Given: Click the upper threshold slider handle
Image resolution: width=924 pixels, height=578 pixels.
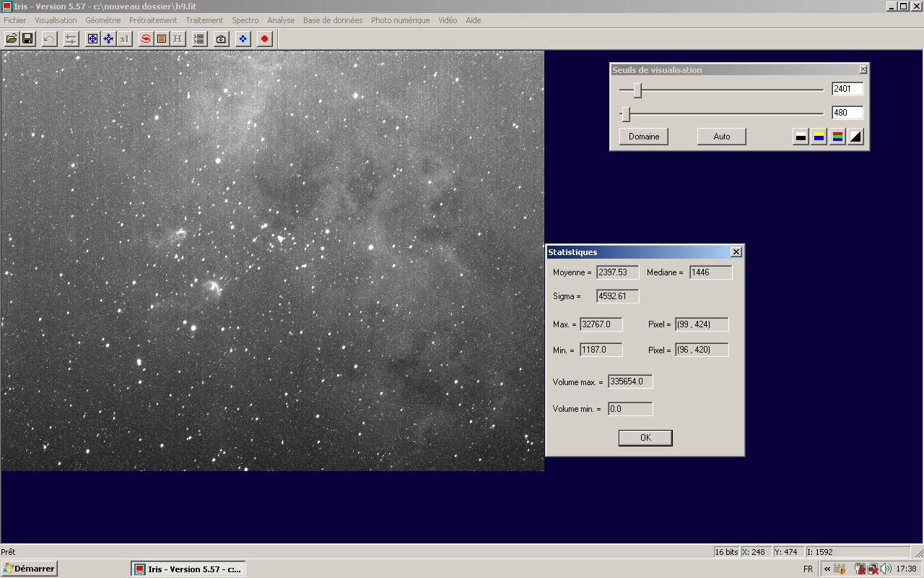Looking at the screenshot, I should click(x=637, y=90).
